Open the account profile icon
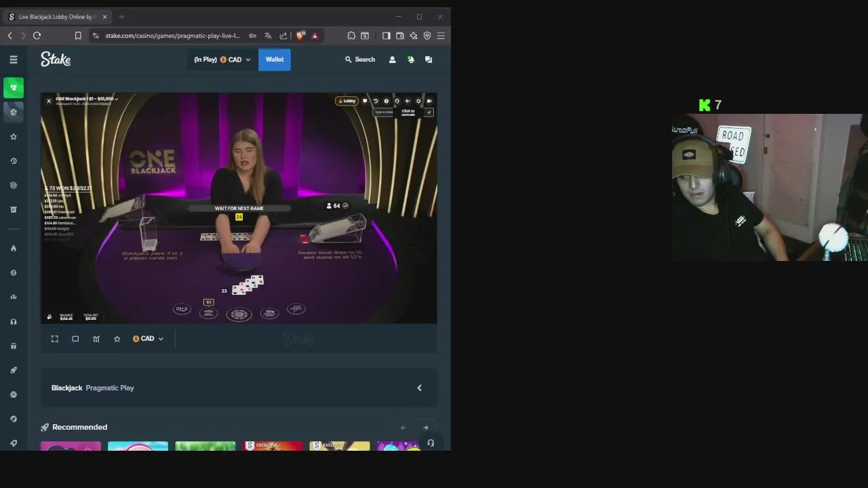 tap(392, 60)
